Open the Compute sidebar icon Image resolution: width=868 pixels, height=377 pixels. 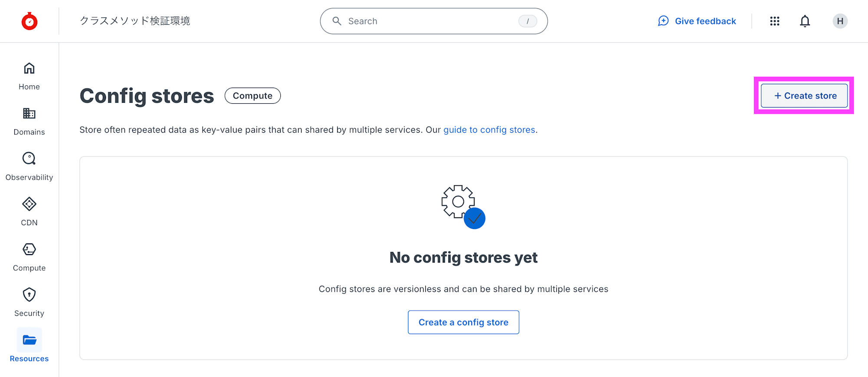[29, 249]
